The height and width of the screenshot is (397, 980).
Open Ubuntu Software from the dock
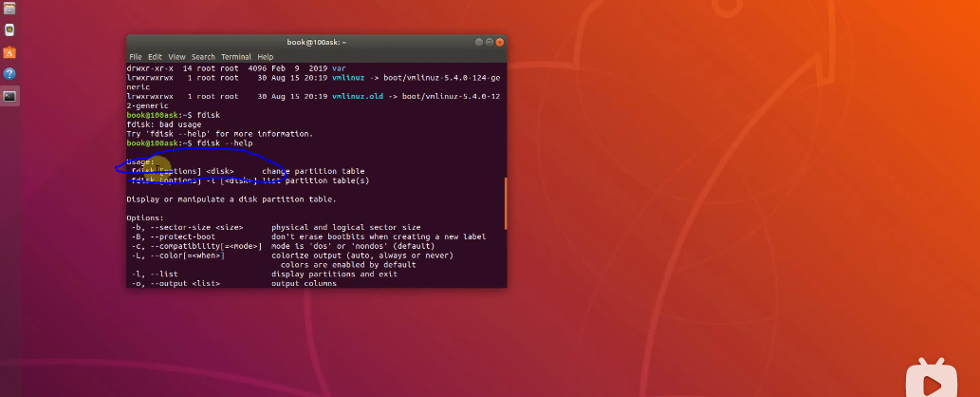(x=9, y=52)
